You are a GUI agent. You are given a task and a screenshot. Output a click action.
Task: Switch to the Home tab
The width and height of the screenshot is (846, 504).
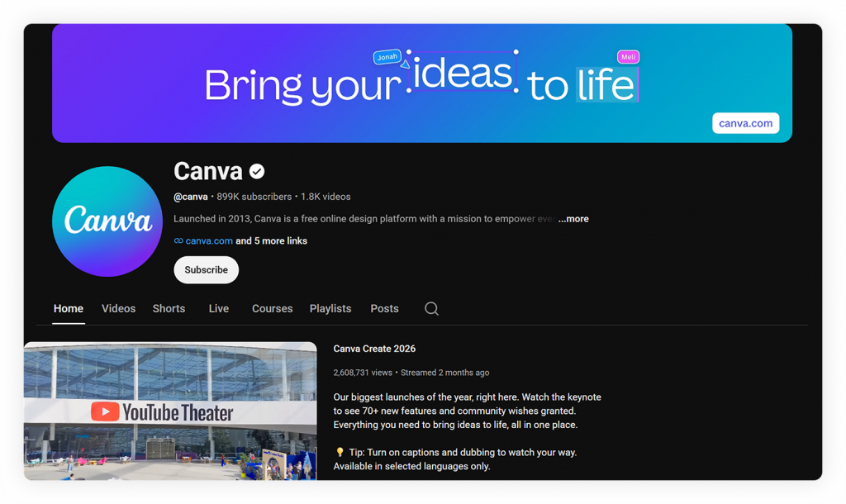click(x=69, y=309)
